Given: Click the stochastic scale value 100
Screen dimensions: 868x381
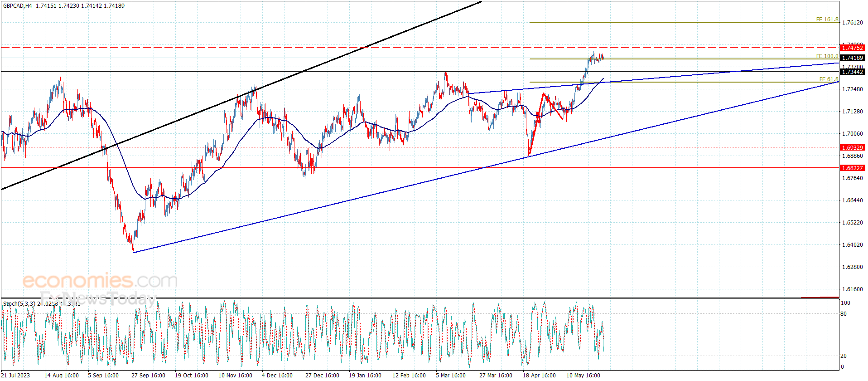Looking at the screenshot, I should click(x=845, y=303).
